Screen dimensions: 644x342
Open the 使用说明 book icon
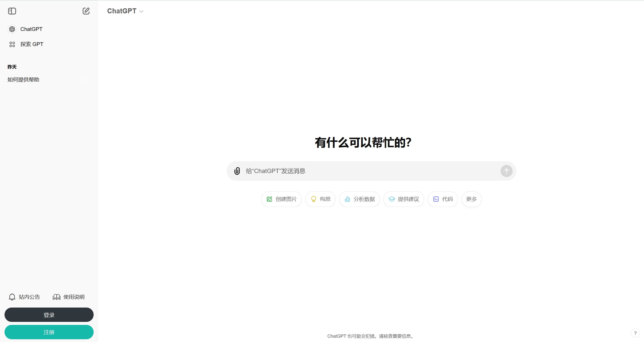[56, 297]
